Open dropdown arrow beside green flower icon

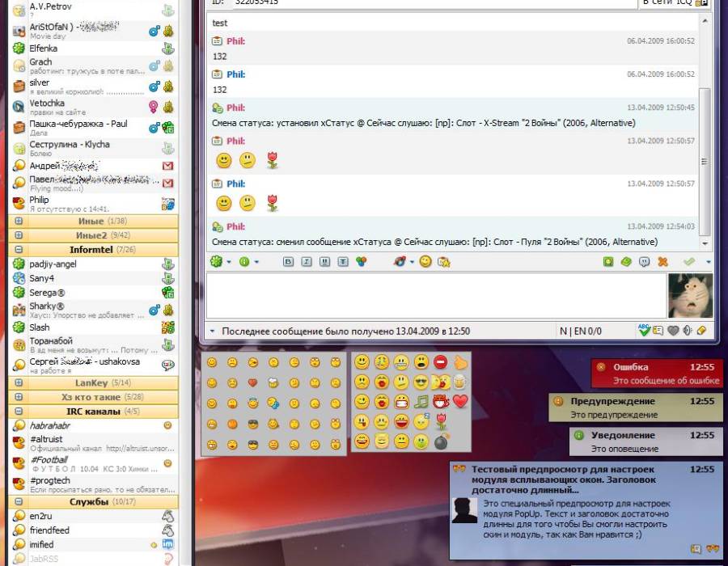(229, 262)
